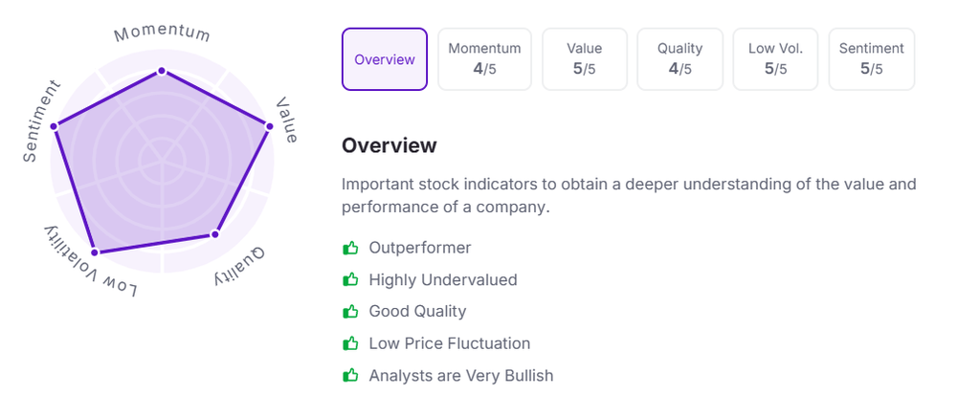The width and height of the screenshot is (980, 417).
Task: Click the Quality data point on radar chart
Action: tap(215, 233)
